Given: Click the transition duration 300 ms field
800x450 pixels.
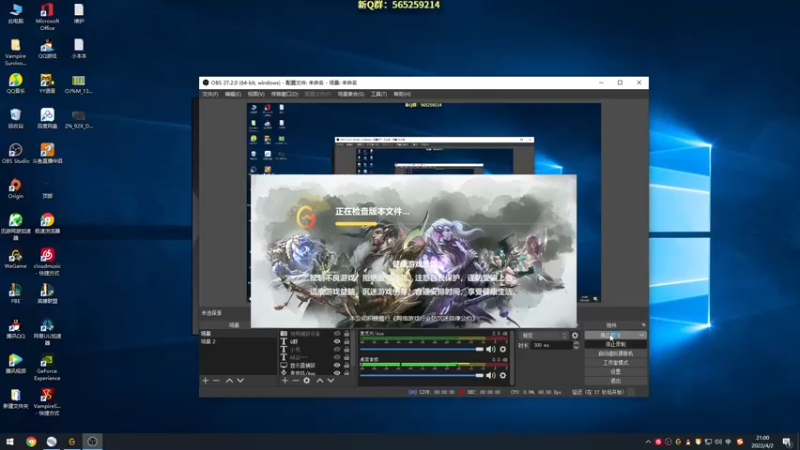Looking at the screenshot, I should pyautogui.click(x=551, y=345).
